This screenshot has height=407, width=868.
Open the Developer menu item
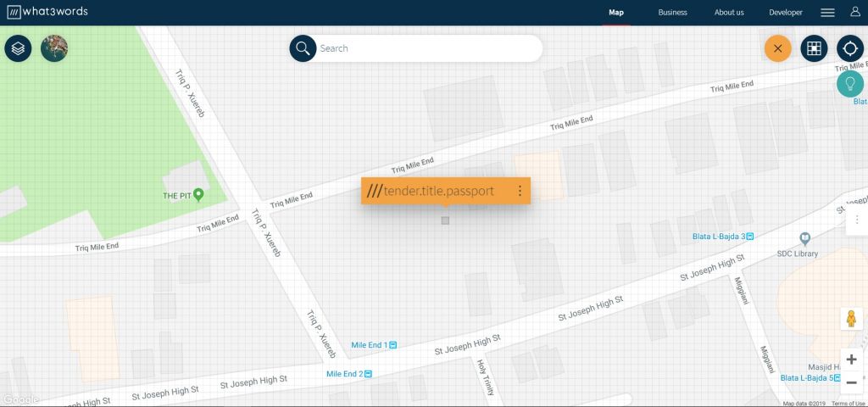click(x=786, y=12)
